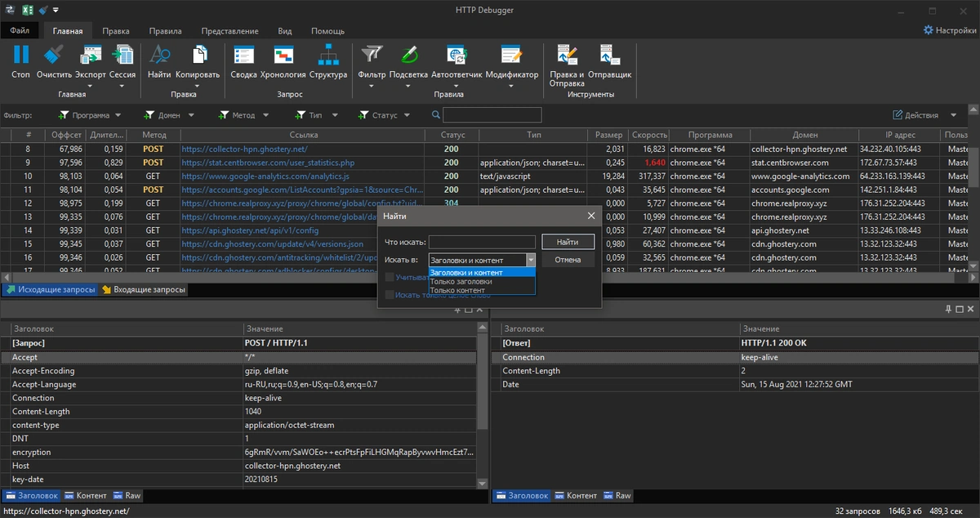Viewport: 980px width, 518px height.
Task: Click the Действия actions icon
Action: coord(898,115)
